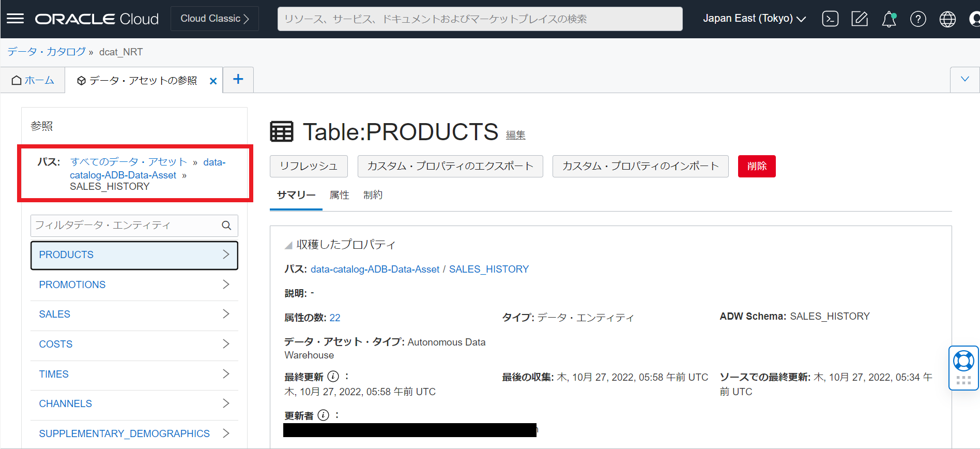
Task: Select the SALES entity in list
Action: pyautogui.click(x=55, y=314)
